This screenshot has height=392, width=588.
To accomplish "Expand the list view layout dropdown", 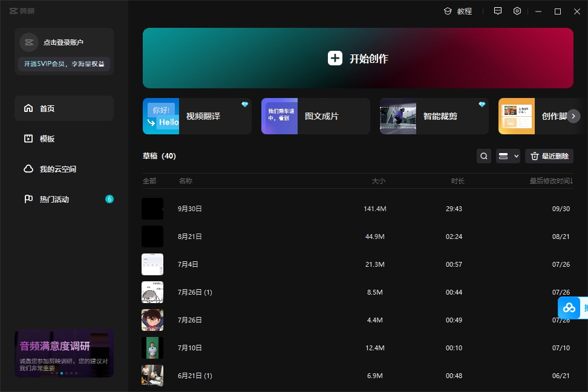I will coord(508,156).
